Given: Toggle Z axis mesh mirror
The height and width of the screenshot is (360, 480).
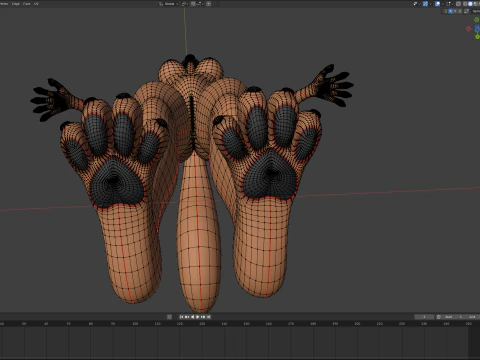Looking at the screenshot, I should click(x=460, y=11).
